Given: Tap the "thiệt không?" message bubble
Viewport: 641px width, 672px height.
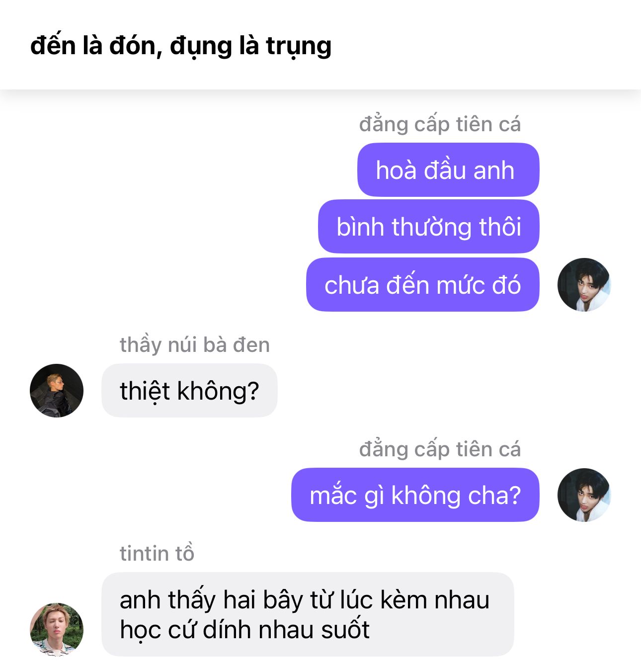Looking at the screenshot, I should pos(189,391).
